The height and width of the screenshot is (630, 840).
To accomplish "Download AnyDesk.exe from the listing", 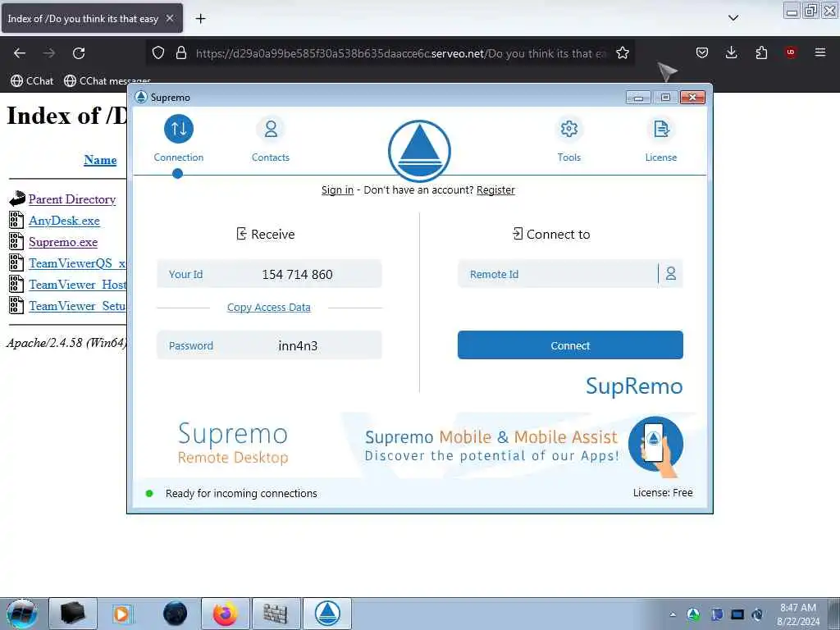I will pyautogui.click(x=64, y=221).
